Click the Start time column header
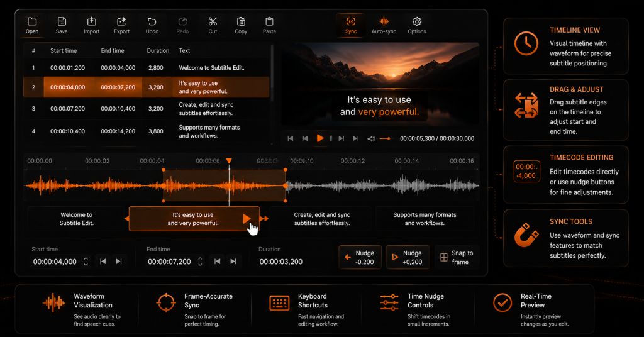This screenshot has height=337, width=644. coord(64,50)
